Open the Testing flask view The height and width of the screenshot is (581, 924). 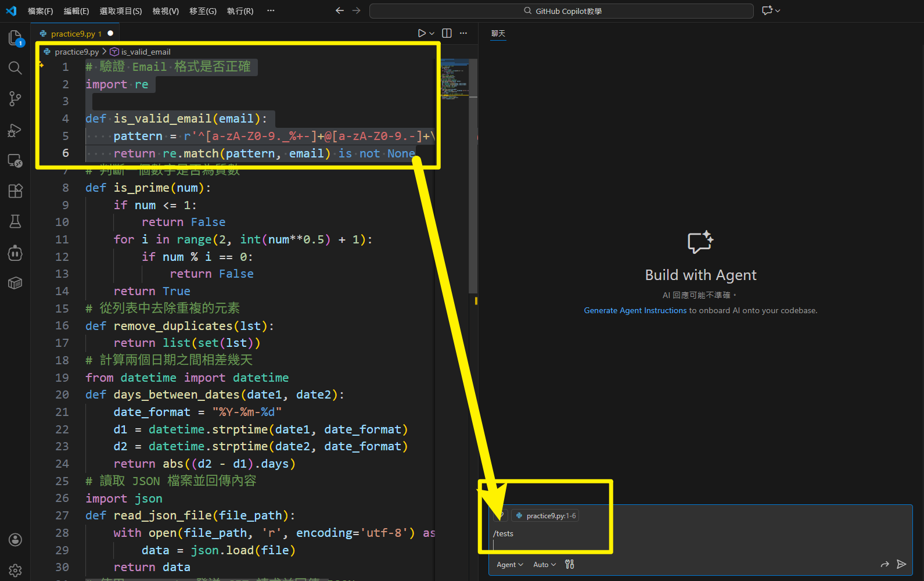pos(15,221)
